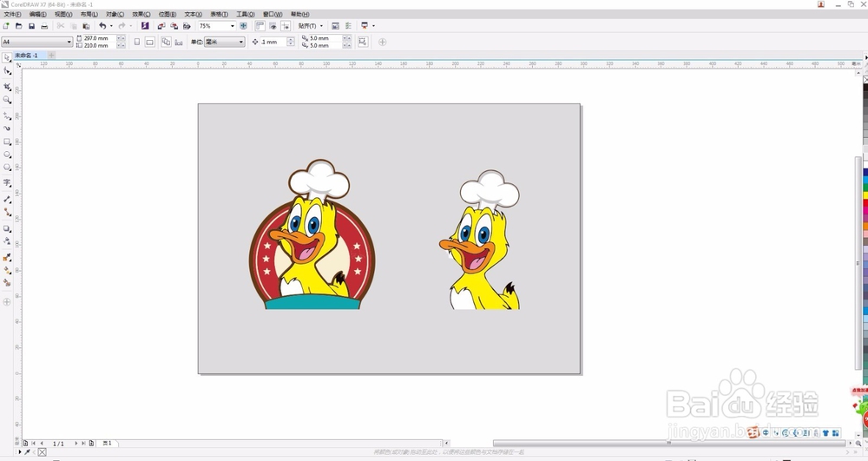Select the Parallel Dimension tool
Screen dimensions: 868x461
click(x=7, y=199)
